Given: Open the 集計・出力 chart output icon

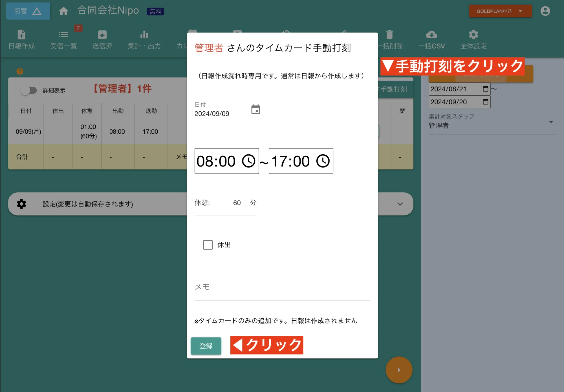Looking at the screenshot, I should click(144, 34).
